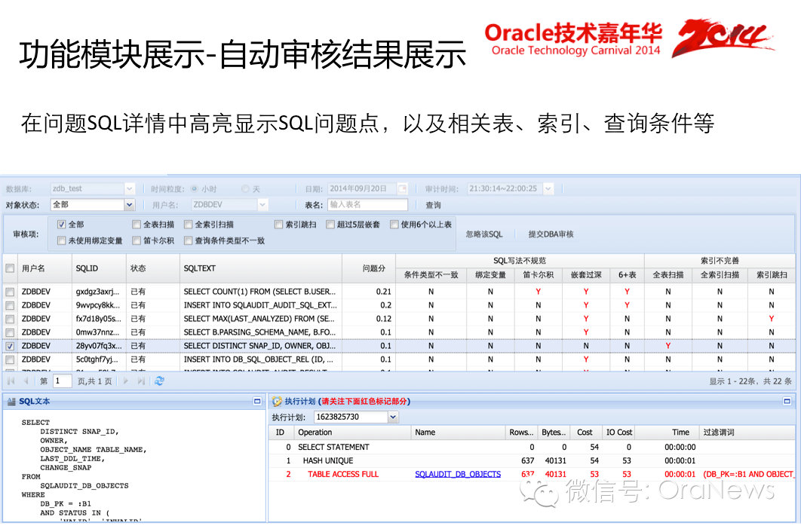The height and width of the screenshot is (532, 801).
Task: Toggle the select-all header checkbox
Action: 10,268
